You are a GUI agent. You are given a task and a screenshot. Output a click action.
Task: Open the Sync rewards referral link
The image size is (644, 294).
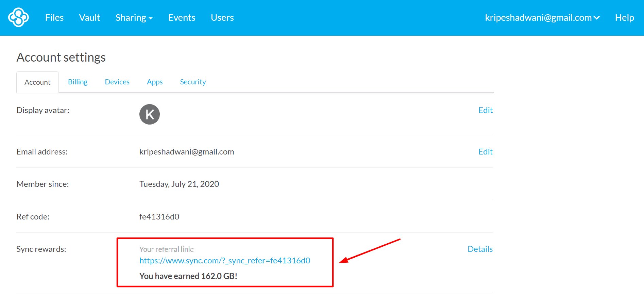point(225,261)
